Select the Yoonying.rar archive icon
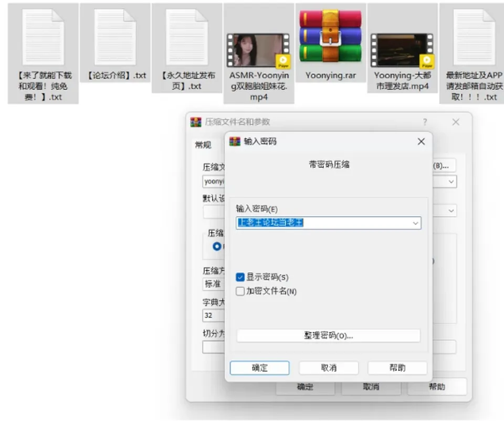 pos(330,36)
